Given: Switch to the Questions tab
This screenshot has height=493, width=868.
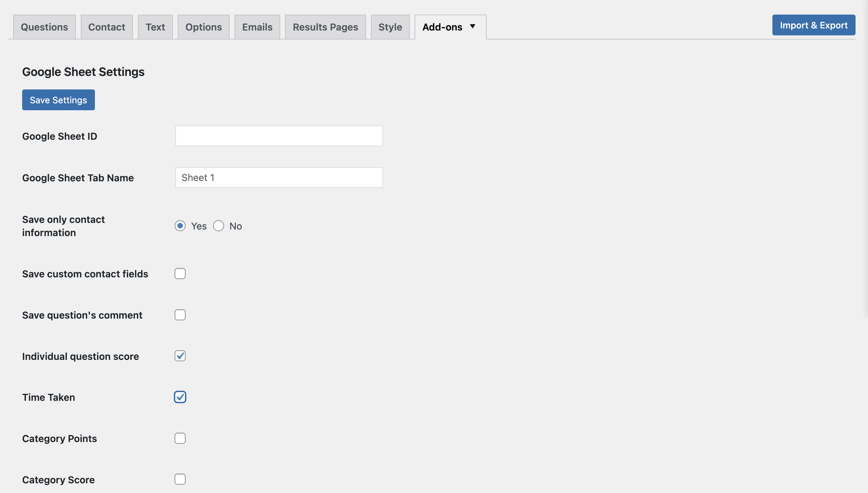Looking at the screenshot, I should [44, 27].
